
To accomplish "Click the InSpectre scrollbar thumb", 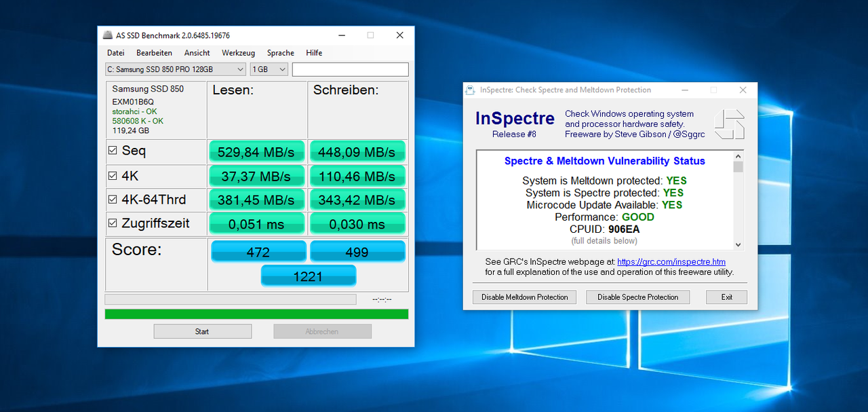I will point(738,167).
